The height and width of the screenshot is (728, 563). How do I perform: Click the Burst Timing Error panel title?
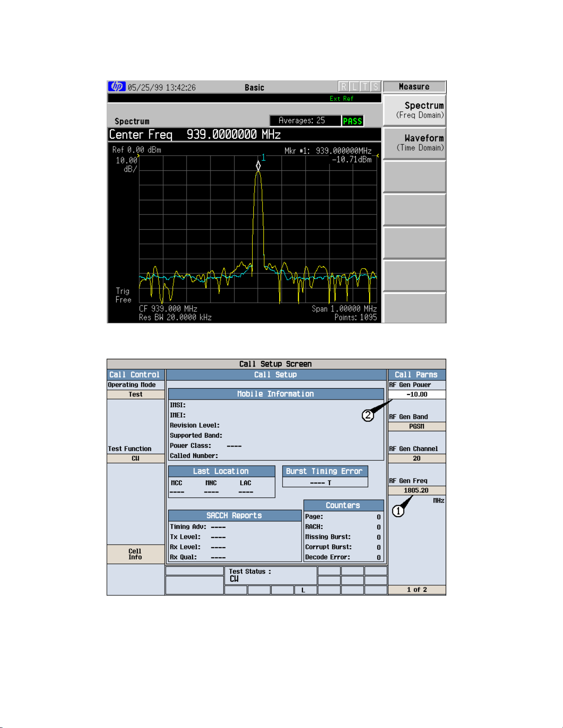coord(325,471)
